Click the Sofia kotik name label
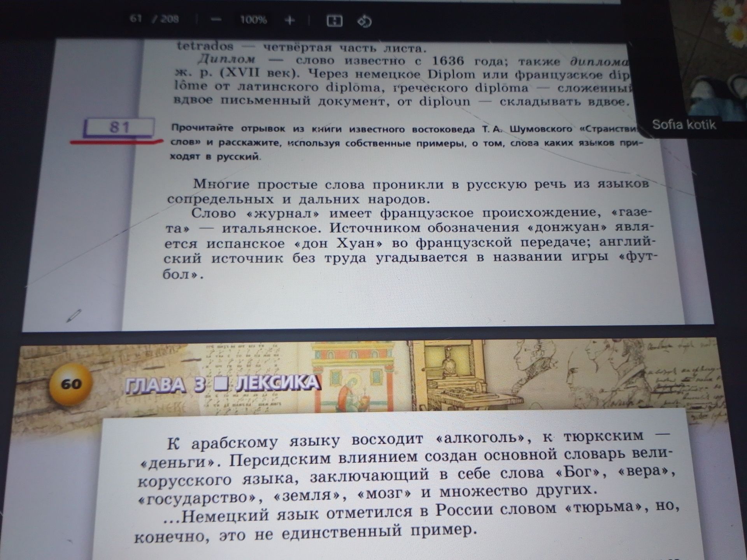Image resolution: width=747 pixels, height=560 pixels. 684,124
